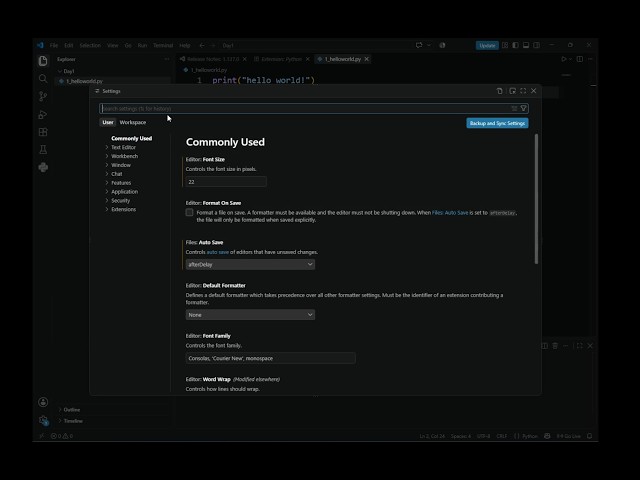Select the User settings tab
Screen dimensions: 640x480
108,122
